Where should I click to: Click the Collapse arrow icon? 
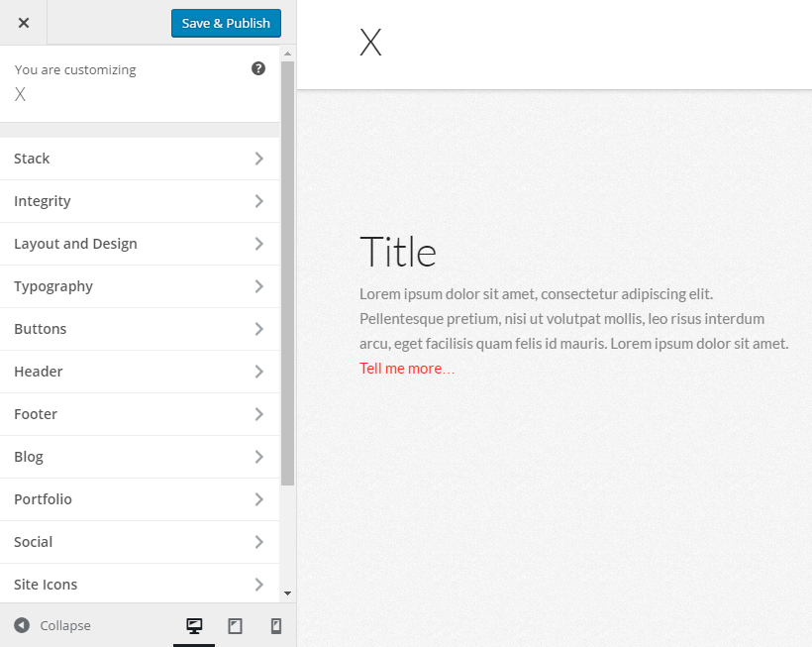tap(22, 625)
